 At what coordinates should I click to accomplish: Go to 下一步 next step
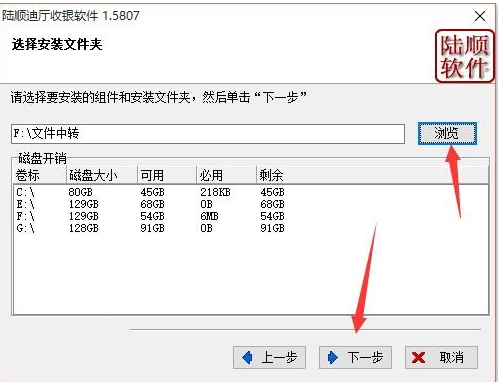tap(355, 357)
